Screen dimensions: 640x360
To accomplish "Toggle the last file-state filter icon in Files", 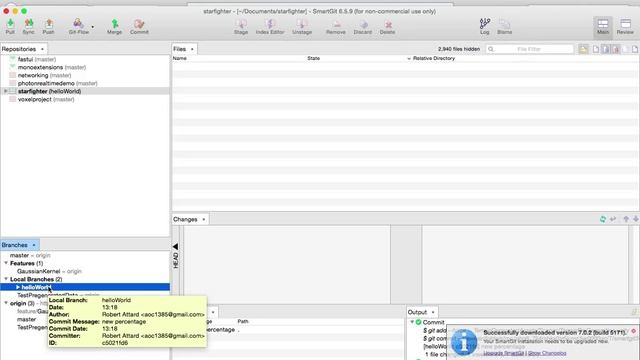I will tap(635, 49).
